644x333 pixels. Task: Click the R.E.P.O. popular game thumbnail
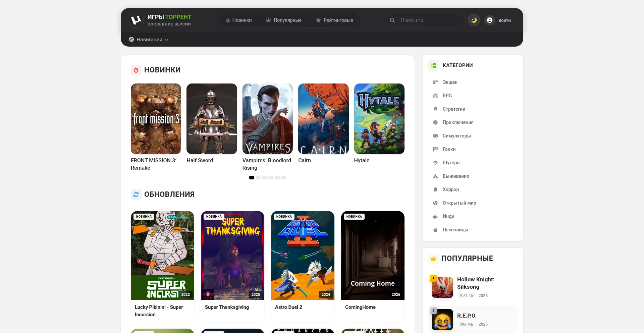coord(442,320)
